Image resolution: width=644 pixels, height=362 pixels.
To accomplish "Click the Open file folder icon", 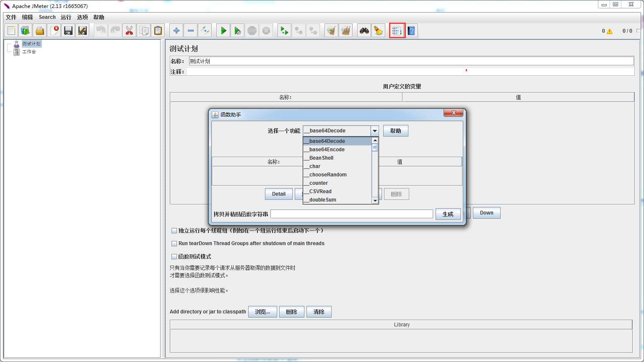I will coord(40,31).
